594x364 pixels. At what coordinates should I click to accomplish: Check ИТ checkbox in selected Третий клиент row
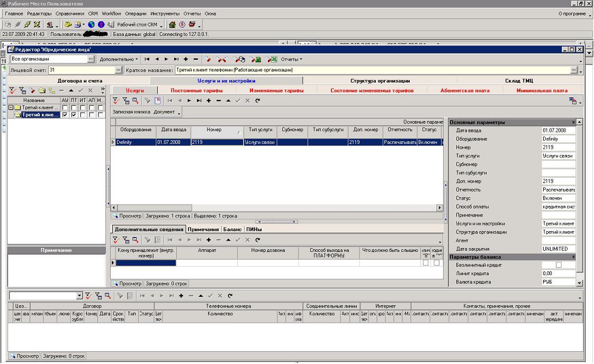(x=83, y=115)
